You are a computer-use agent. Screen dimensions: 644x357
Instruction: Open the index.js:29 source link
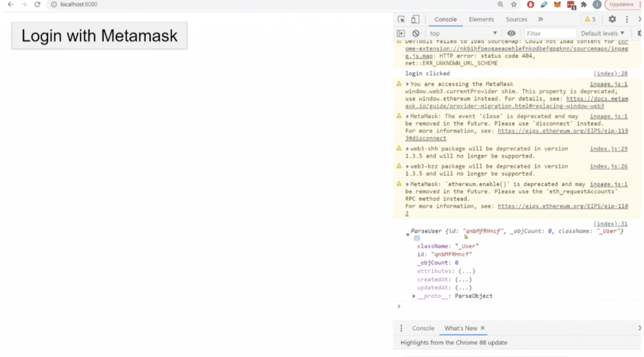609,148
